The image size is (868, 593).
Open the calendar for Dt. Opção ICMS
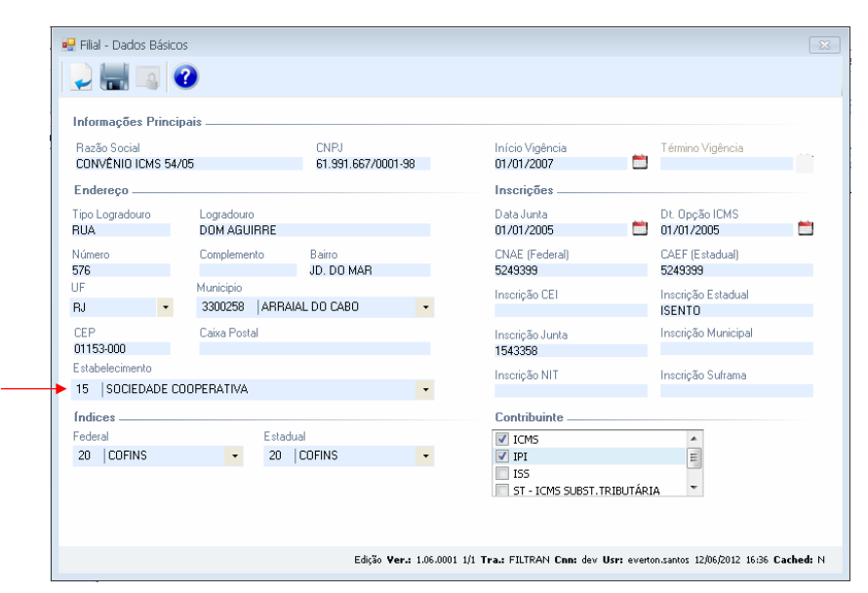(806, 229)
